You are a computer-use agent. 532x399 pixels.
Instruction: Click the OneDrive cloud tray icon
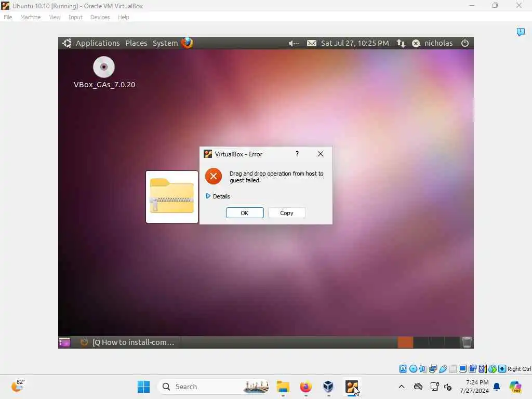(x=418, y=387)
